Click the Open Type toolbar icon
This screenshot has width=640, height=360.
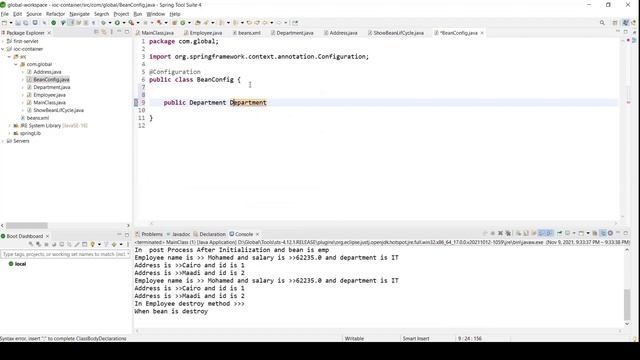198,23
